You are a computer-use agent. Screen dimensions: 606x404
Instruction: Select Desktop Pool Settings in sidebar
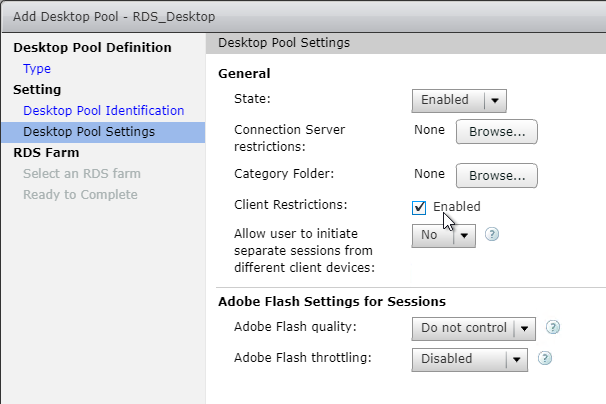click(103, 132)
